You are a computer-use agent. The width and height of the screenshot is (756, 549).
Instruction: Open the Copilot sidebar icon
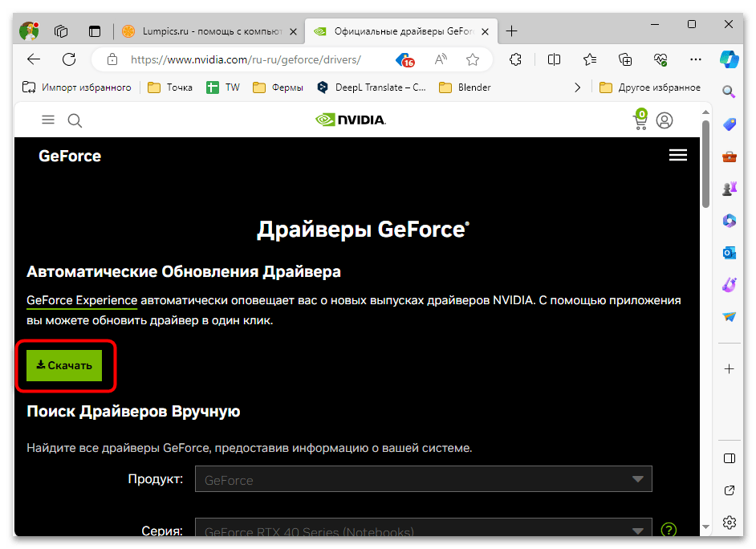click(x=729, y=59)
